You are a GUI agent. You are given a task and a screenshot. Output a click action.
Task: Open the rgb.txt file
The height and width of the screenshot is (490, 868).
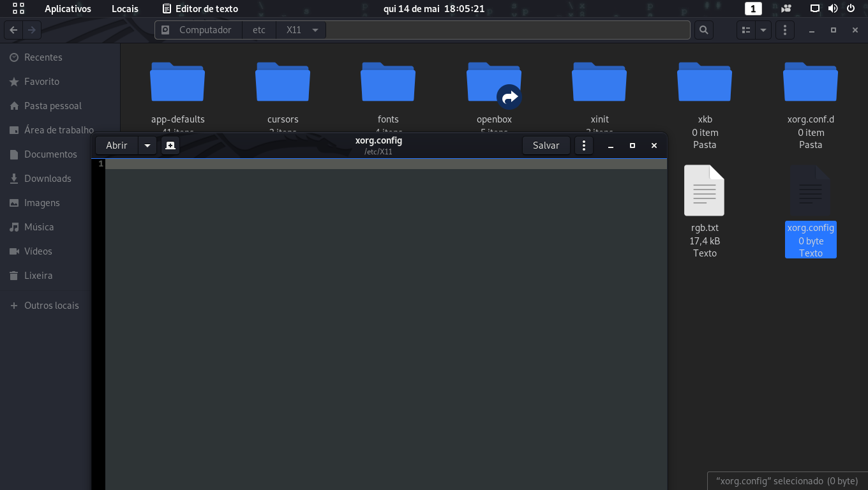(704, 191)
